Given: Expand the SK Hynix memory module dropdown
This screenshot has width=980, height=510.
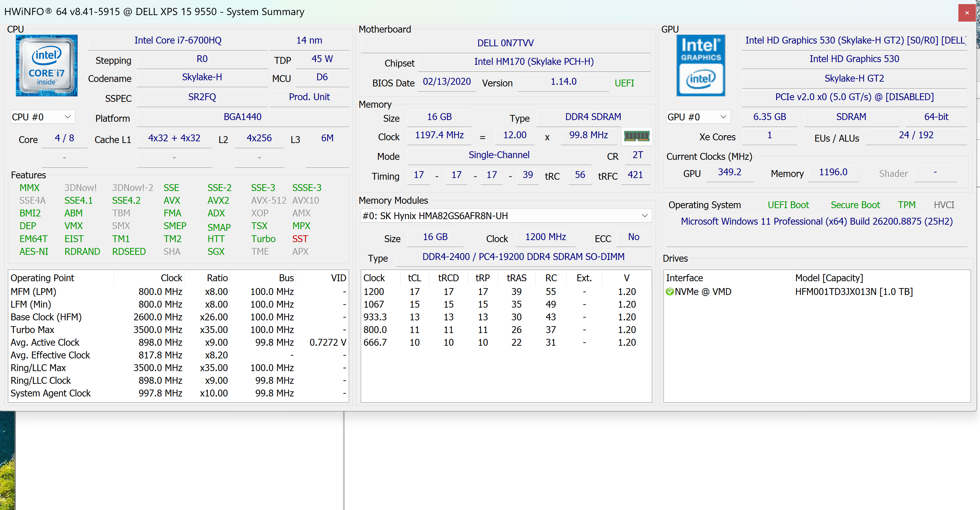Looking at the screenshot, I should 506,216.
